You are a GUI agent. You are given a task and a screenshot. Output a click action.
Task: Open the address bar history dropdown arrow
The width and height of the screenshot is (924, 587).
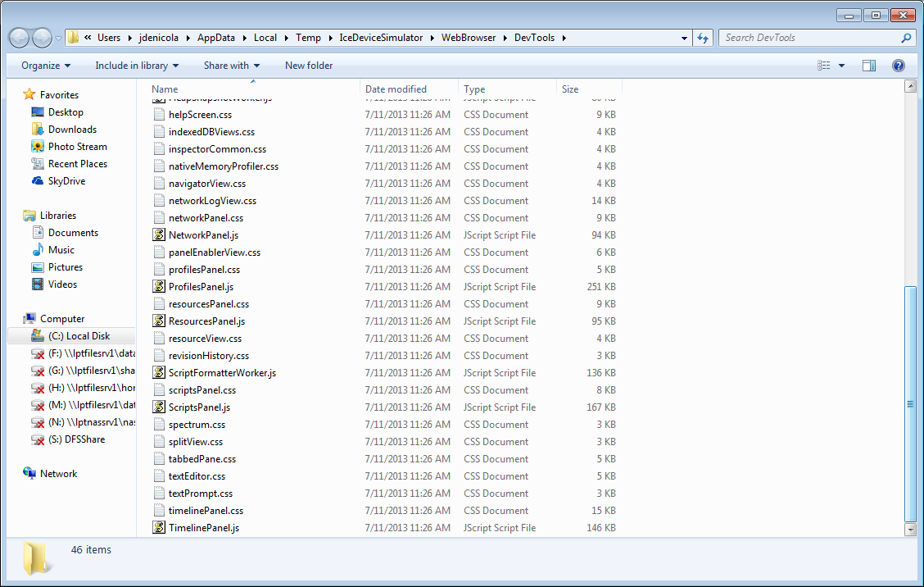point(683,38)
